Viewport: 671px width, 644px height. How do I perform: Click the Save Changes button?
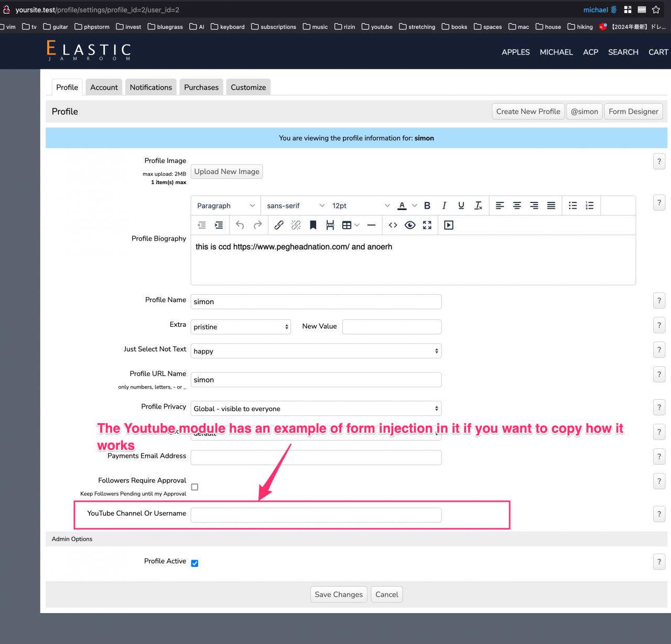pyautogui.click(x=339, y=594)
